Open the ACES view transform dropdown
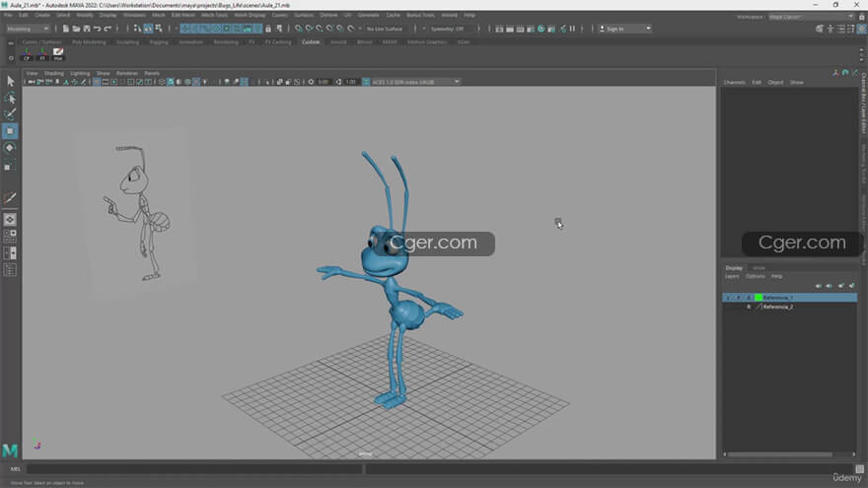Viewport: 868px width, 488px height. tap(415, 82)
